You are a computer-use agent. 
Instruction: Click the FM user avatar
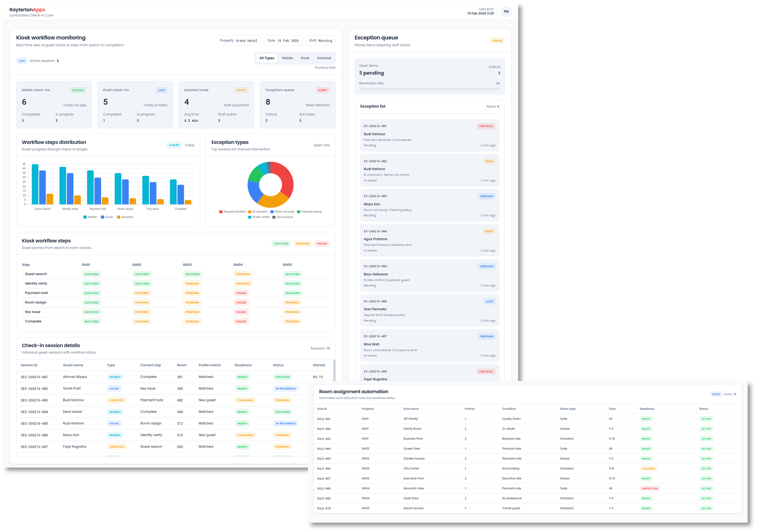click(506, 12)
